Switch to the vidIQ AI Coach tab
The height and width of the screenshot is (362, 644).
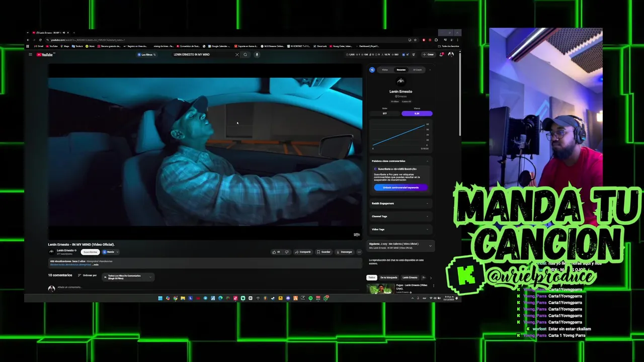418,70
